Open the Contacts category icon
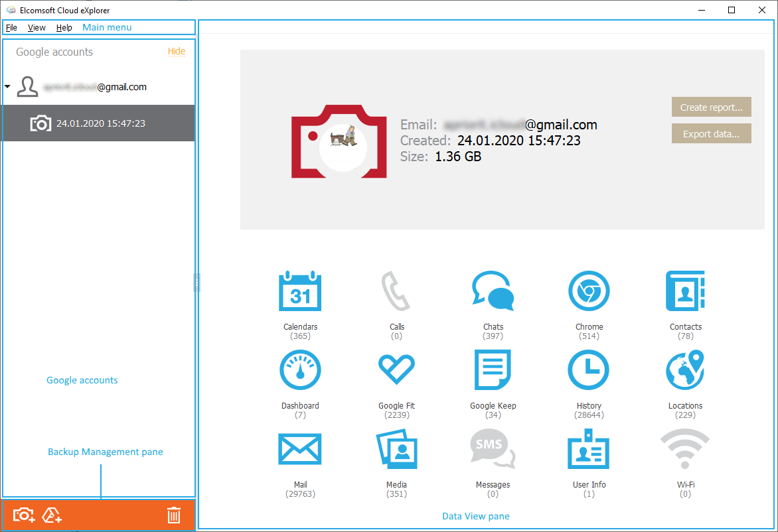This screenshot has height=532, width=778. pos(685,291)
